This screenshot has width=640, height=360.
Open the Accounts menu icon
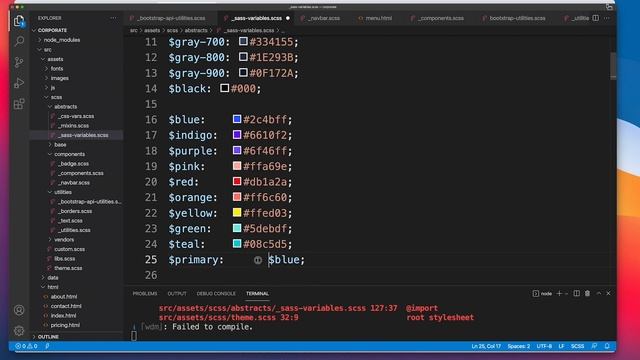(x=19, y=310)
